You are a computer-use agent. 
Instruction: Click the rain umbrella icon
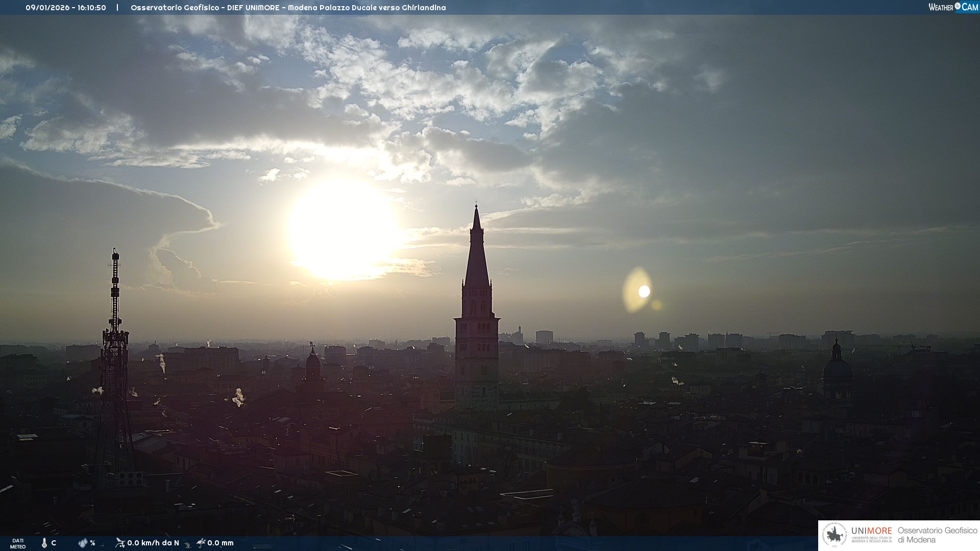pyautogui.click(x=201, y=543)
